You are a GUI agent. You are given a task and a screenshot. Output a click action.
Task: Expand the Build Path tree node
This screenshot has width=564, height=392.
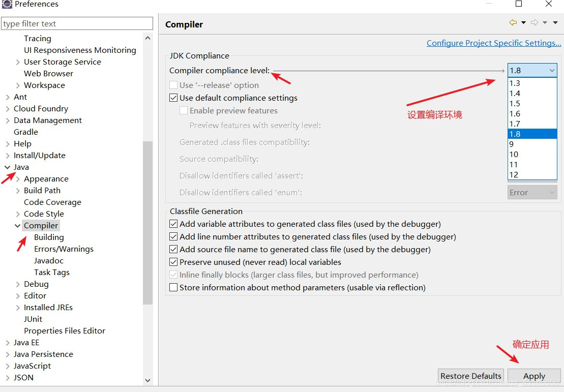coord(18,191)
